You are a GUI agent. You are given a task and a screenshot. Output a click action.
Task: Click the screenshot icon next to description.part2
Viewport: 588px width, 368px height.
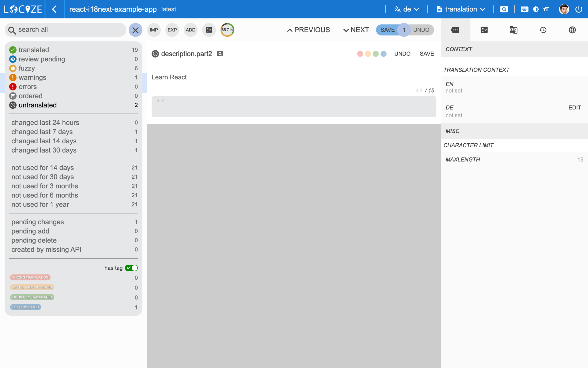220,54
